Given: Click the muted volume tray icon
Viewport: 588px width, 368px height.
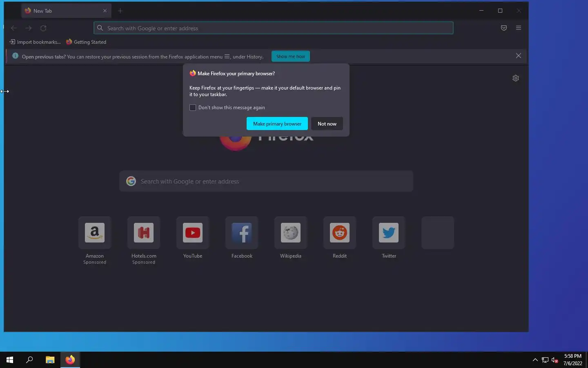Looking at the screenshot, I should (x=555, y=360).
